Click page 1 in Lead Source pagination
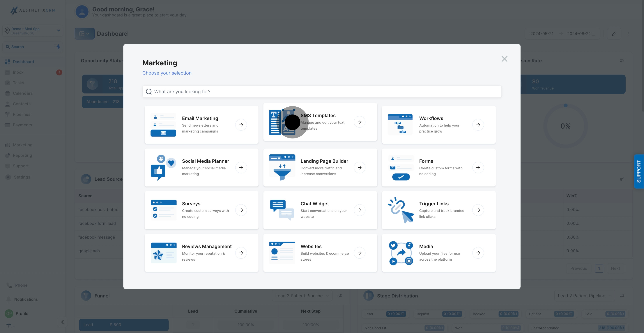The height and width of the screenshot is (333, 644). point(599,269)
